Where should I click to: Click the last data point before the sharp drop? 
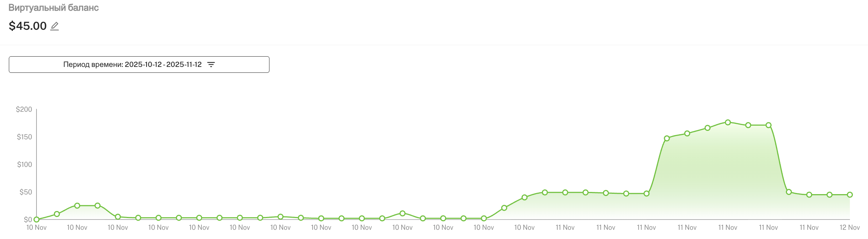point(769,125)
